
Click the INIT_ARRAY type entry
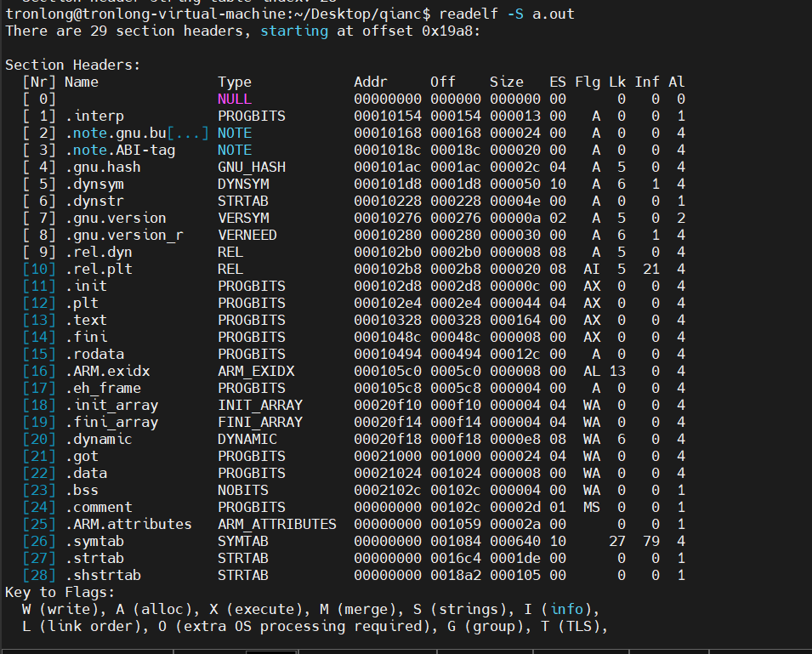click(260, 405)
